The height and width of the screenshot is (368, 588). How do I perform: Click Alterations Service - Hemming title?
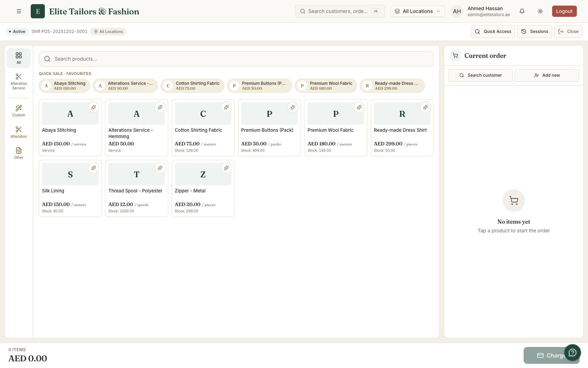[x=131, y=133]
